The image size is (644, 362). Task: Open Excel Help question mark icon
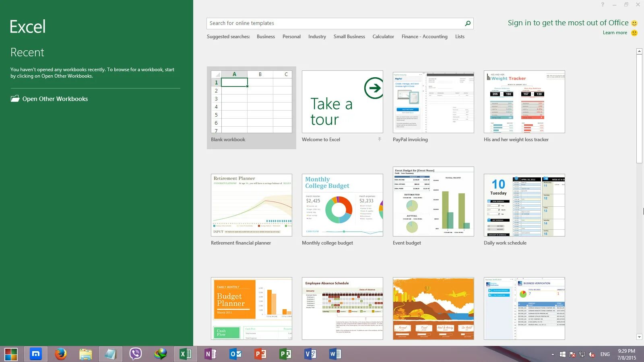tap(603, 4)
